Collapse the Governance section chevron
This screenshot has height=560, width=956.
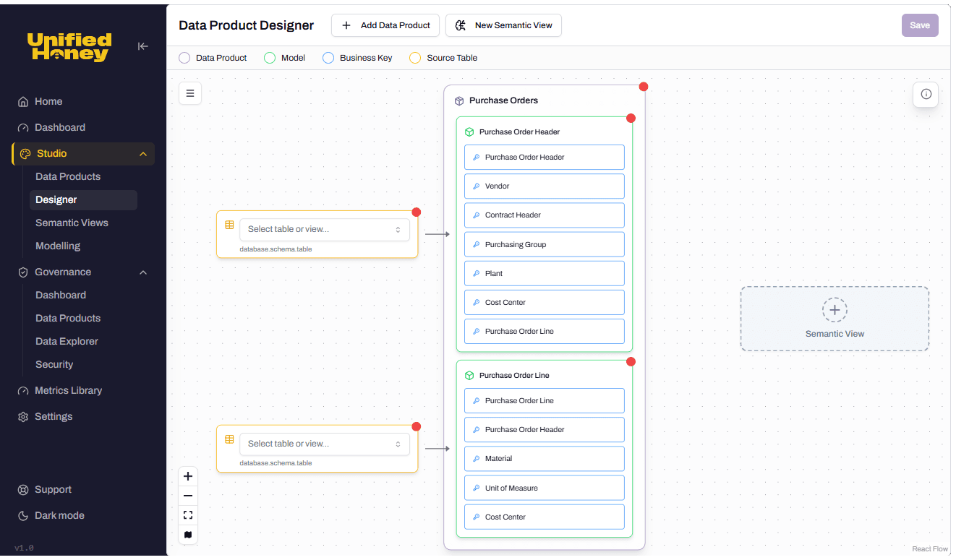143,272
